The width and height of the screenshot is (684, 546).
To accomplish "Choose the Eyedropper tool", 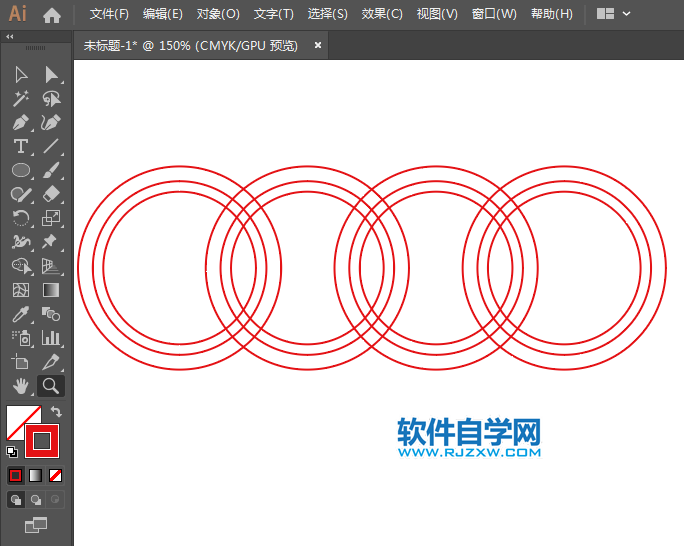I will tap(21, 314).
